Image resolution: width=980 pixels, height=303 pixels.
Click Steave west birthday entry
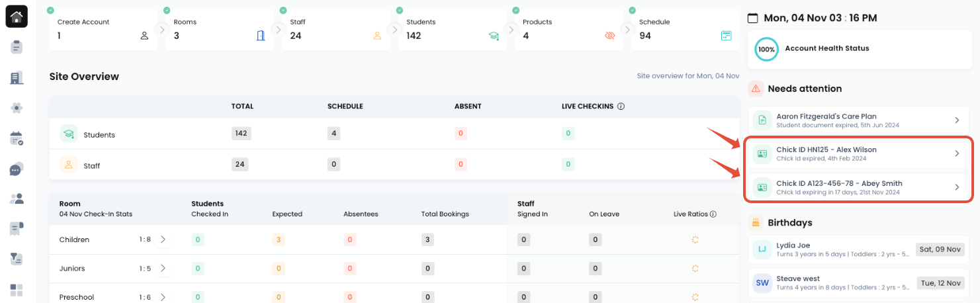pyautogui.click(x=858, y=283)
